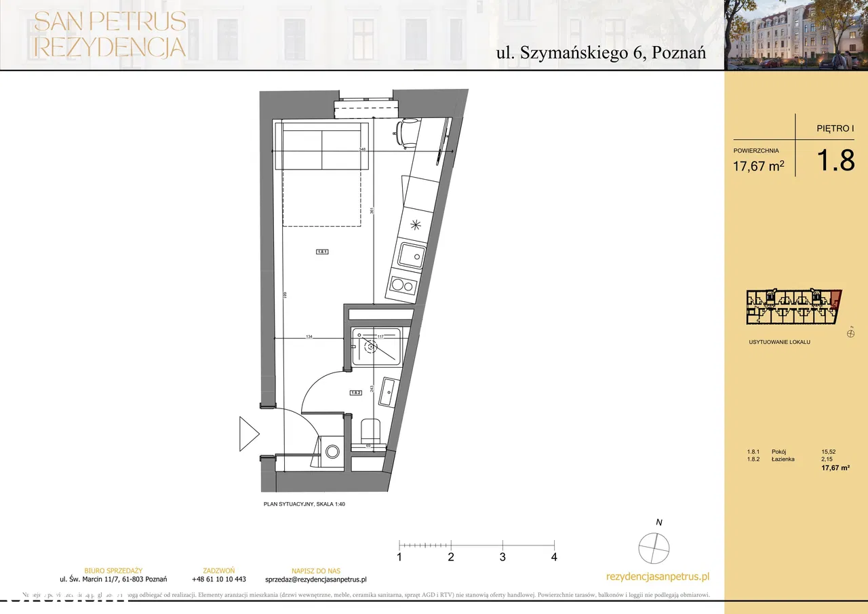Click the entrance arrow triangle
Image resolution: width=868 pixels, height=614 pixels.
pyautogui.click(x=249, y=432)
